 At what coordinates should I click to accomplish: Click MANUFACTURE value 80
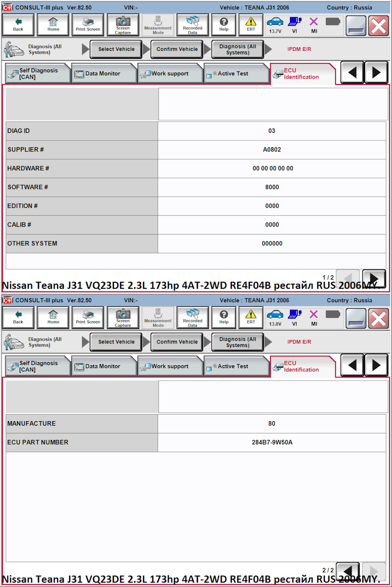(x=272, y=424)
